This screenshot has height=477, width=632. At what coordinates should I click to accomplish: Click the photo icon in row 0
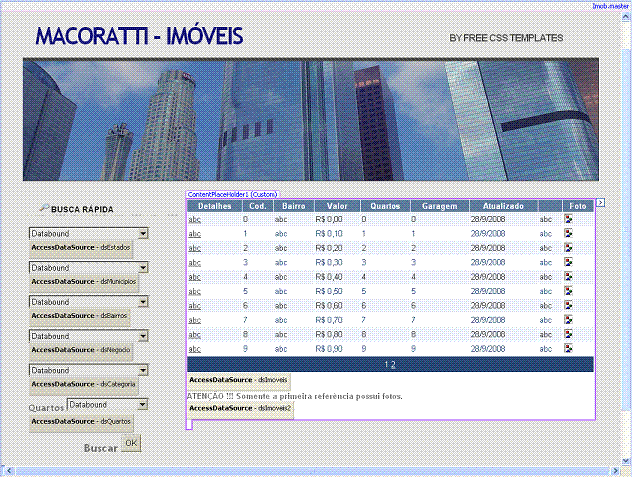(x=569, y=218)
